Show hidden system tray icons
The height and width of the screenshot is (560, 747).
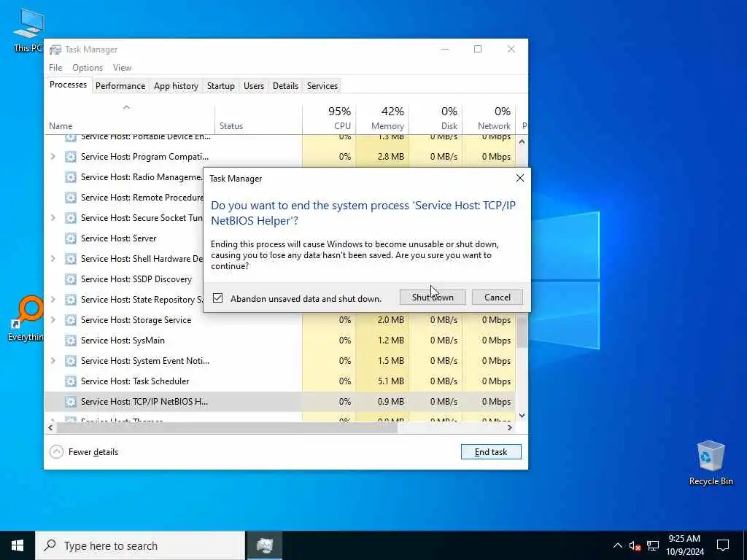pyautogui.click(x=617, y=545)
